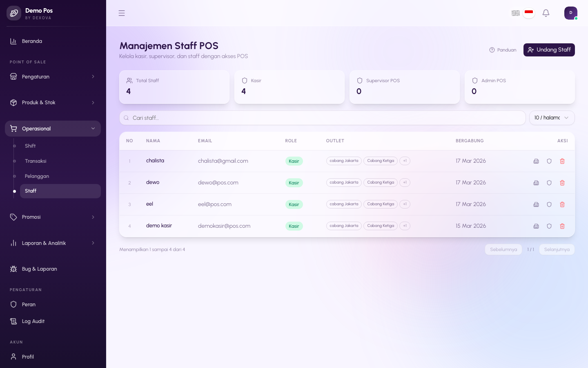Viewport: 588px width, 368px height.
Task: Expand Produk & Stok menu
Action: [53, 103]
